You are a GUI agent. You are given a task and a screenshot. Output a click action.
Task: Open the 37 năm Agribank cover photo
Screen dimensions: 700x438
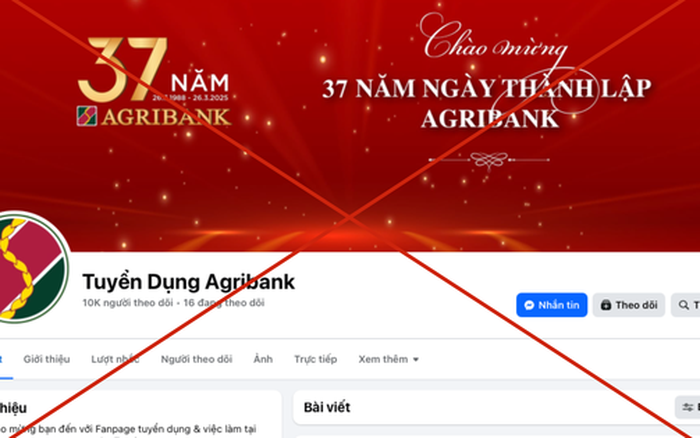click(x=350, y=125)
